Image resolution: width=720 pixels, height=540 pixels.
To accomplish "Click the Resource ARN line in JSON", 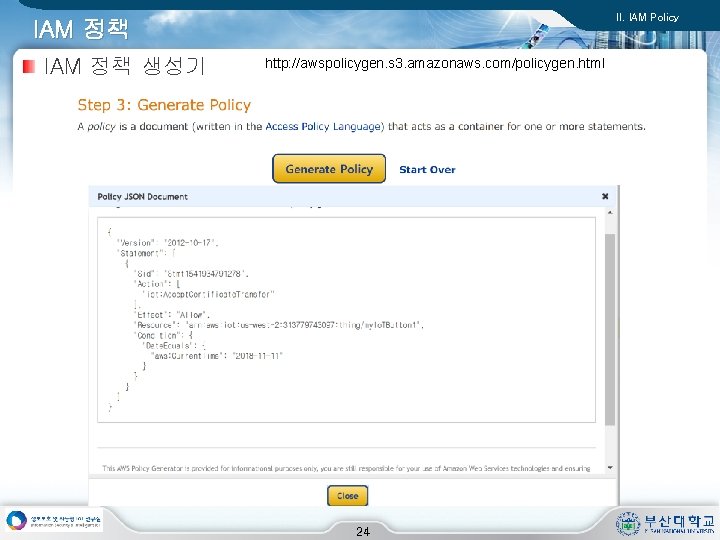I will 278,325.
